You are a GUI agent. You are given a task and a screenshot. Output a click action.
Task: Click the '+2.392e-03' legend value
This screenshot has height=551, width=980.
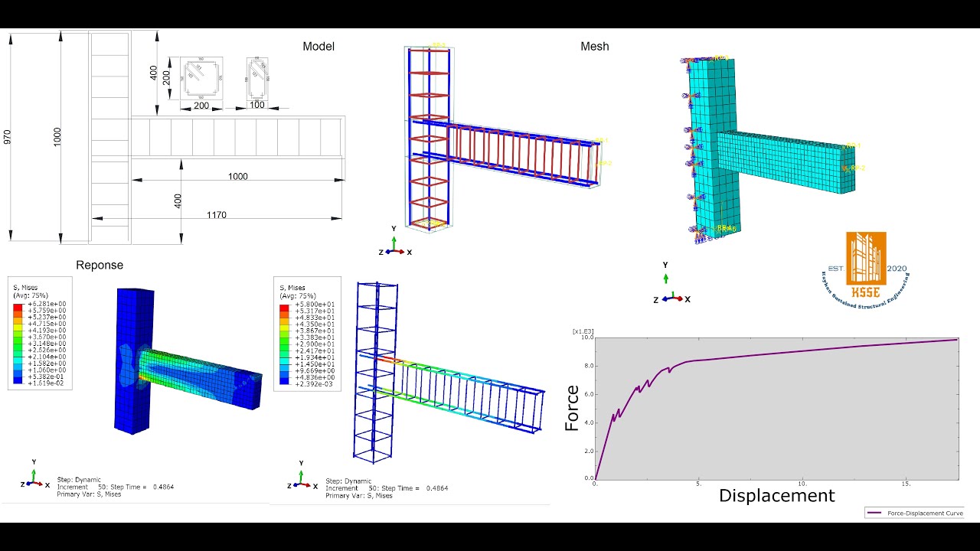313,384
